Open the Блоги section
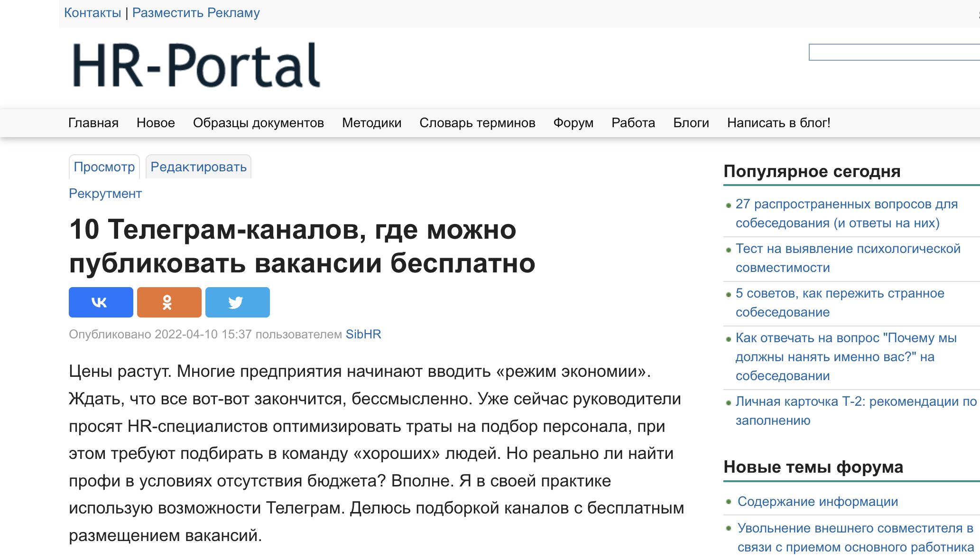This screenshot has height=560, width=980. click(690, 122)
